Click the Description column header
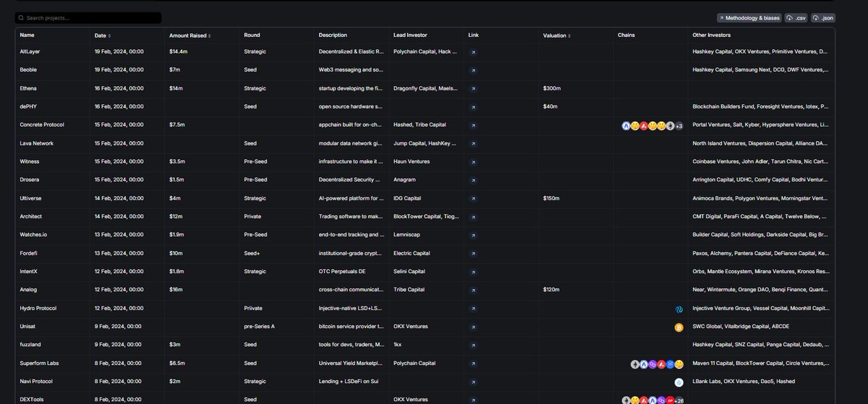The width and height of the screenshot is (868, 404). tap(333, 35)
